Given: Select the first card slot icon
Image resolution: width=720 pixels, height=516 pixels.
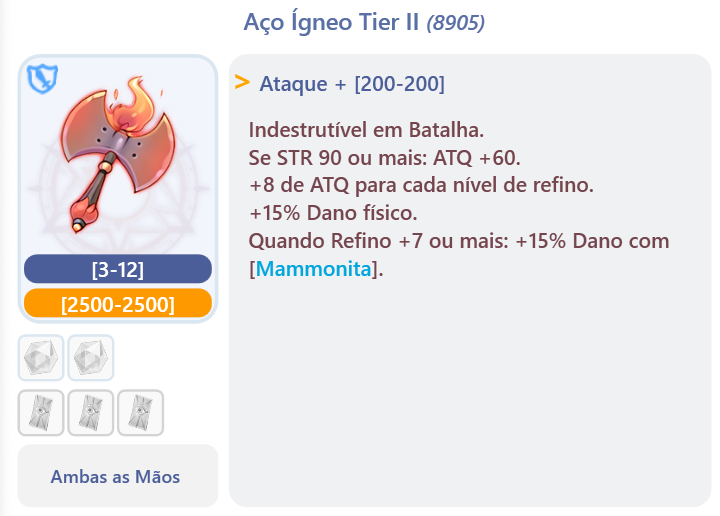Looking at the screenshot, I should tap(41, 413).
